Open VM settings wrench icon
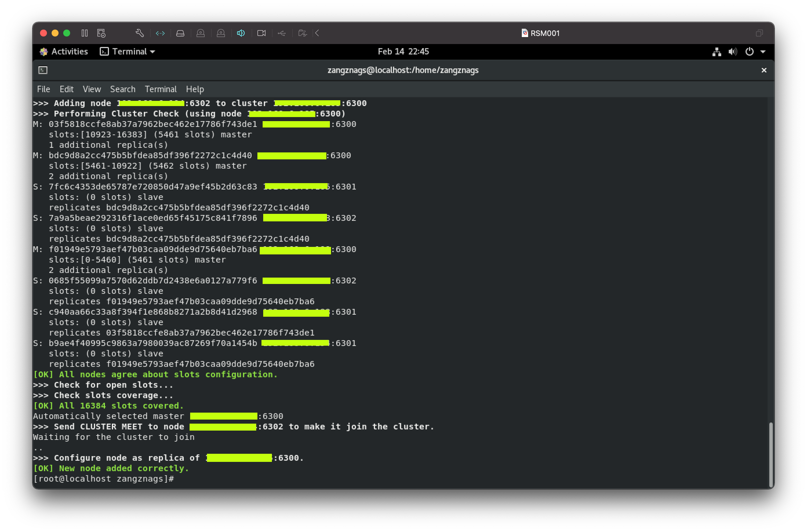Image resolution: width=807 pixels, height=532 pixels. (139, 33)
